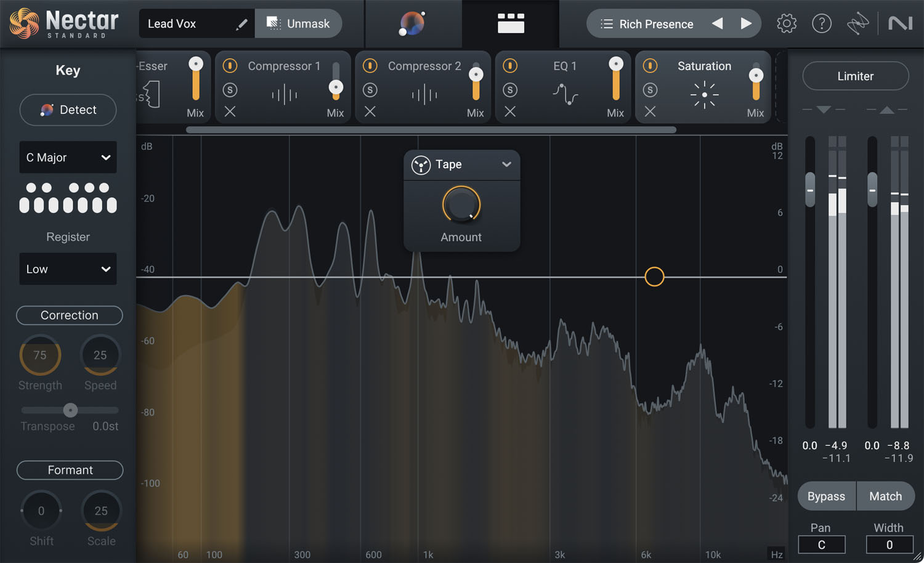This screenshot has height=563, width=924.
Task: Disable the Compressor 2 power button
Action: point(370,65)
